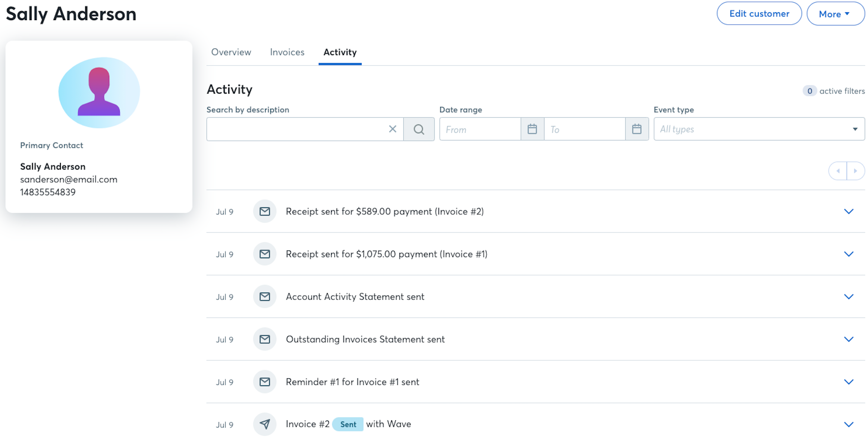This screenshot has height=445, width=868.
Task: Open the From date calendar icon
Action: click(532, 129)
